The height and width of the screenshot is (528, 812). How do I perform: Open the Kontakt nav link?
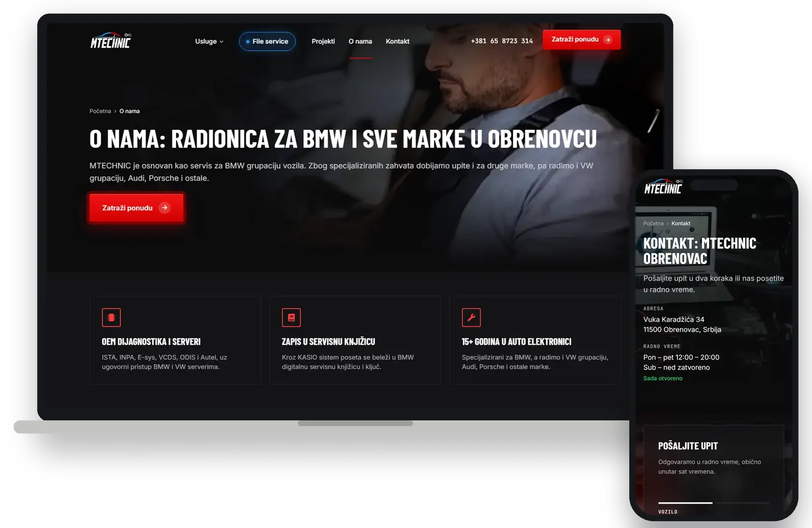pos(397,42)
